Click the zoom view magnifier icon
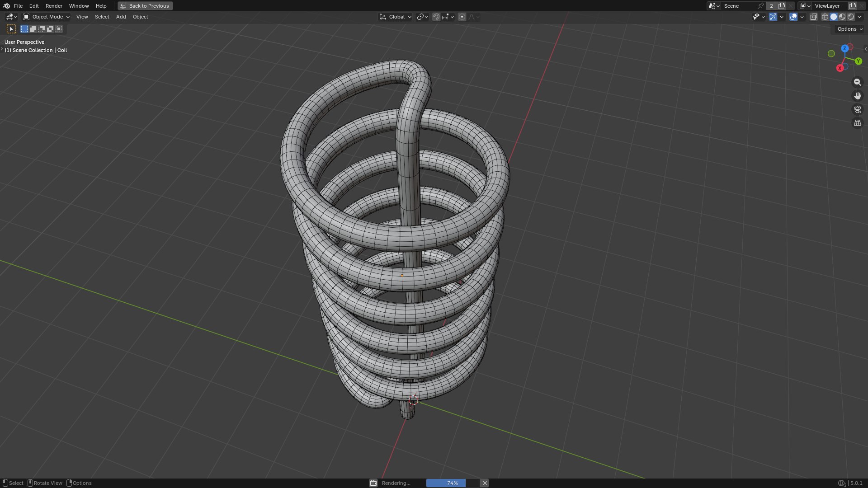Screen dimensions: 868x488 click(x=857, y=82)
